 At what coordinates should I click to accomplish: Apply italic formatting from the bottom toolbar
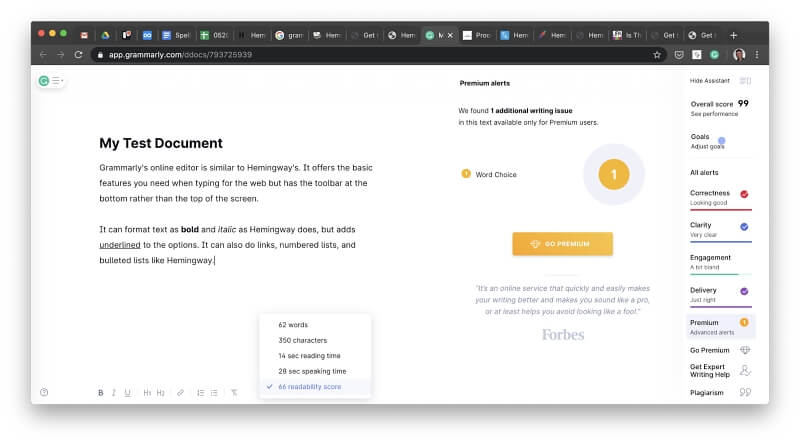(114, 392)
